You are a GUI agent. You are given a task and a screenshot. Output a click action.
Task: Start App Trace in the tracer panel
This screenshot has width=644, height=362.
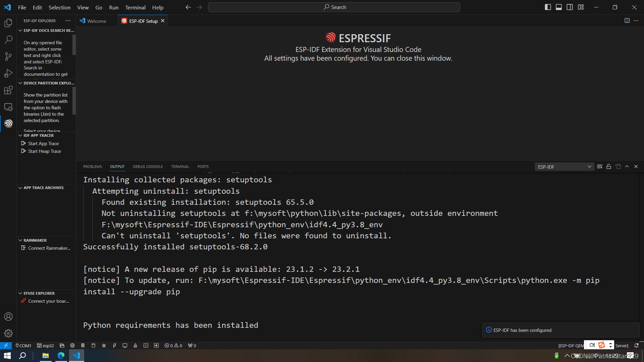tap(43, 143)
